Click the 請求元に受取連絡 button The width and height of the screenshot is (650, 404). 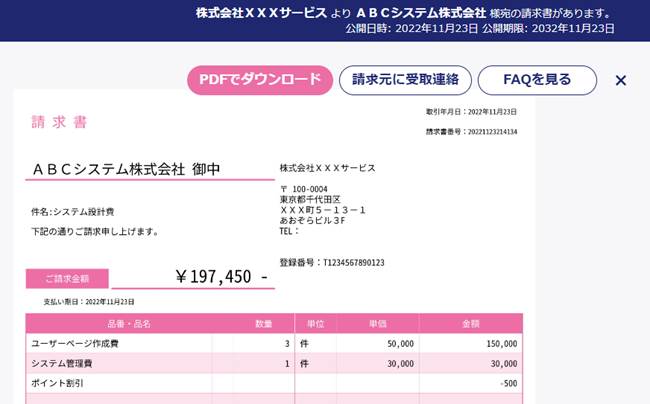coord(405,80)
